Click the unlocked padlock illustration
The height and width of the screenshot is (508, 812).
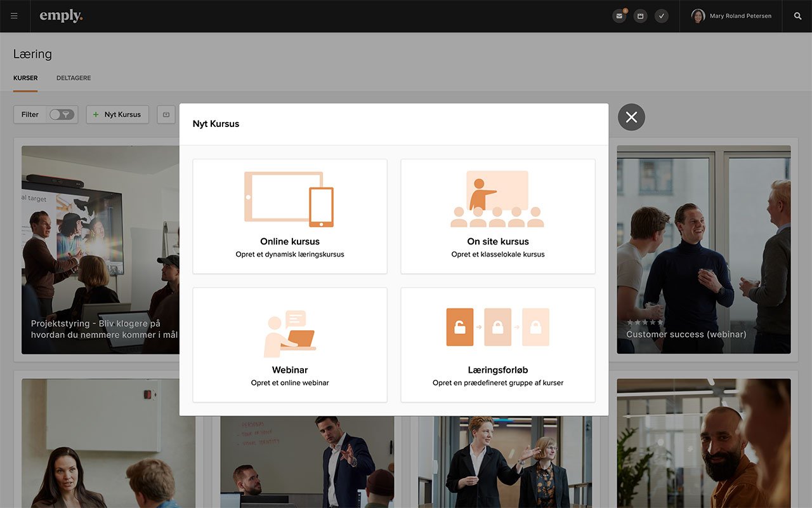tap(460, 327)
